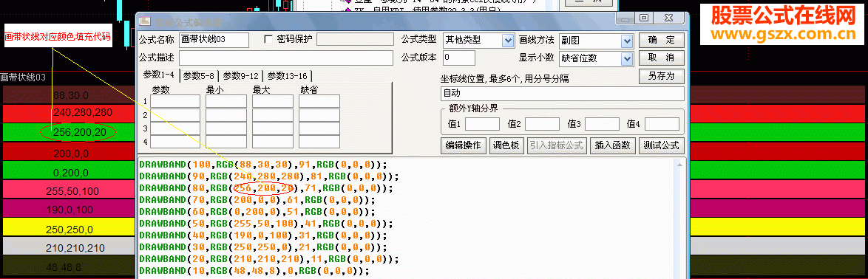Switch to the 参数9-12 tab
Screen dimensions: 868x279
pyautogui.click(x=241, y=76)
